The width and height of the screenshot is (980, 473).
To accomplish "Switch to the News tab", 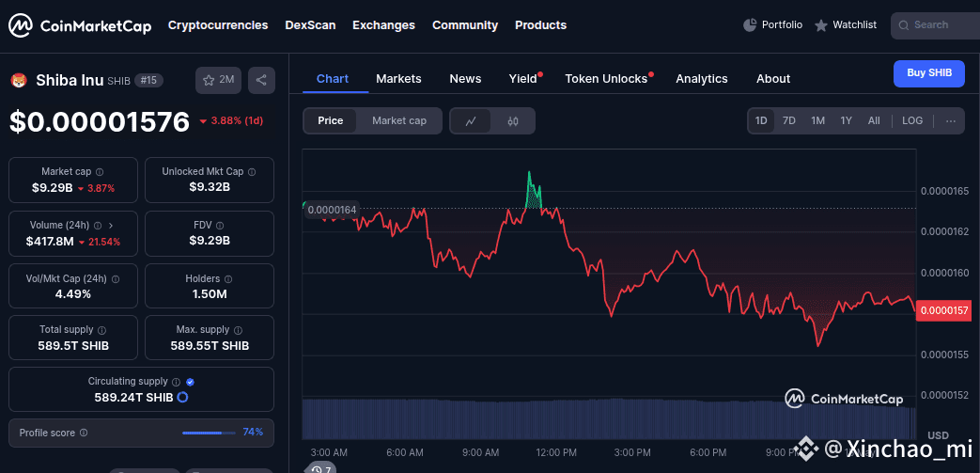I will click(x=466, y=79).
